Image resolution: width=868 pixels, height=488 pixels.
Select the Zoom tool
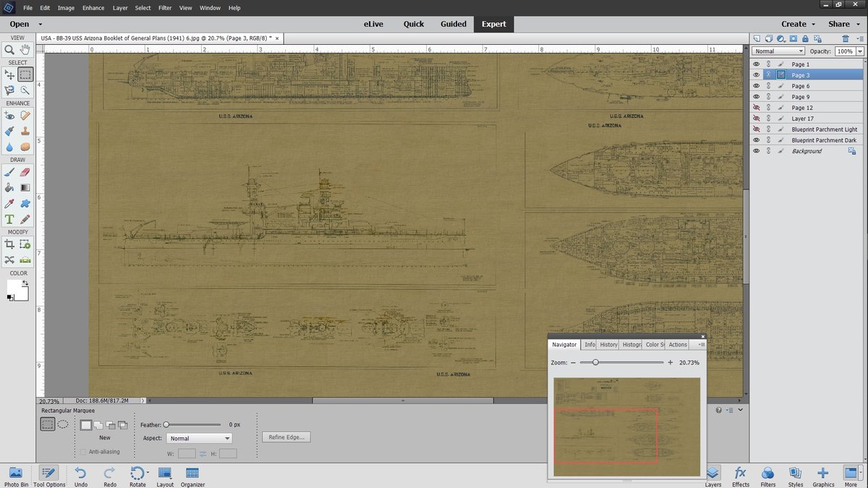tap(10, 49)
